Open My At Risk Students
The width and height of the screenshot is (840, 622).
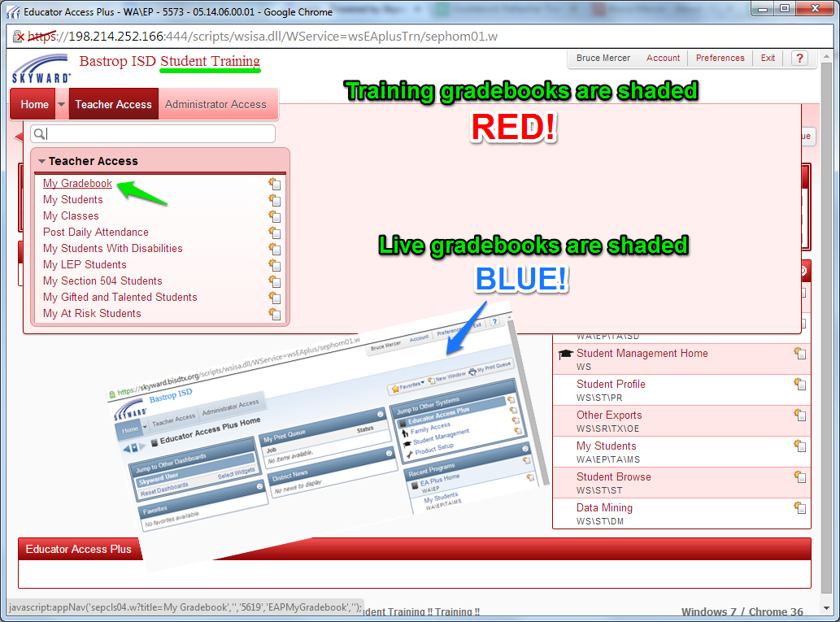pos(92,313)
